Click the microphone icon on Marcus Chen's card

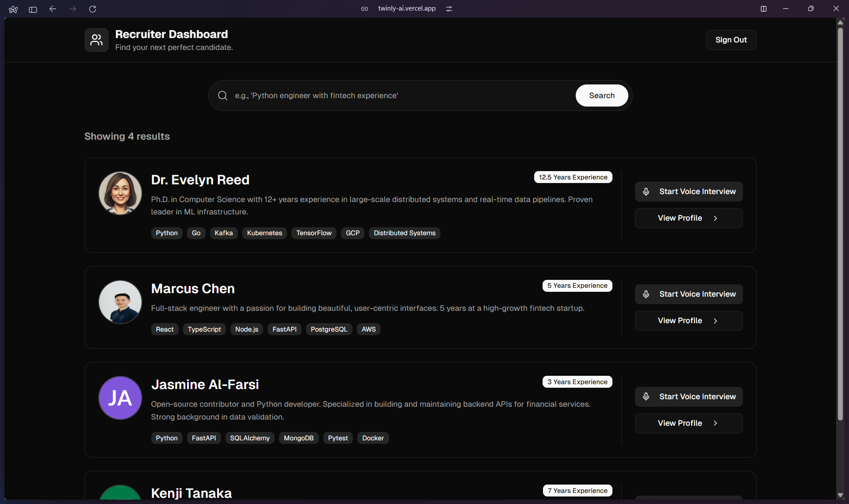click(x=646, y=294)
